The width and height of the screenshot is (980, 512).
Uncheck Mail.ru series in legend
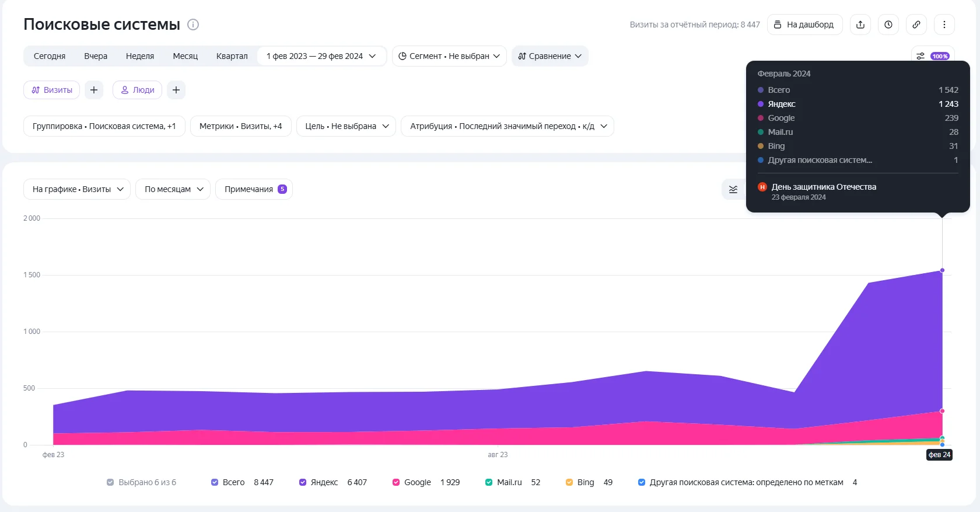click(x=489, y=482)
